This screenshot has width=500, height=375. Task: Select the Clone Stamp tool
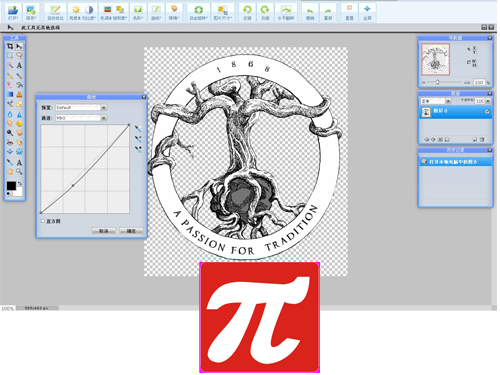pos(19,94)
